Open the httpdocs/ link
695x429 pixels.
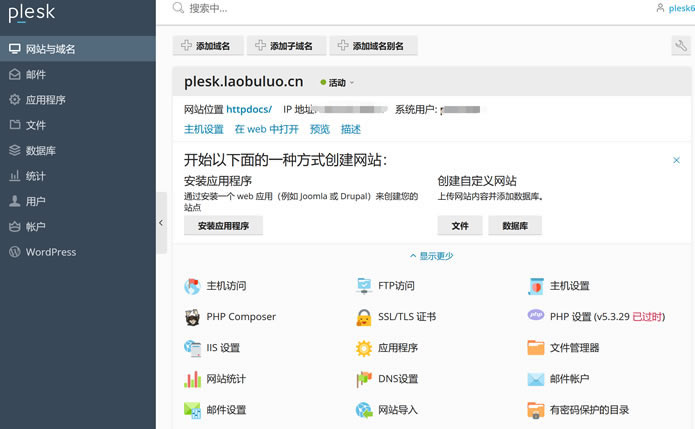point(249,109)
